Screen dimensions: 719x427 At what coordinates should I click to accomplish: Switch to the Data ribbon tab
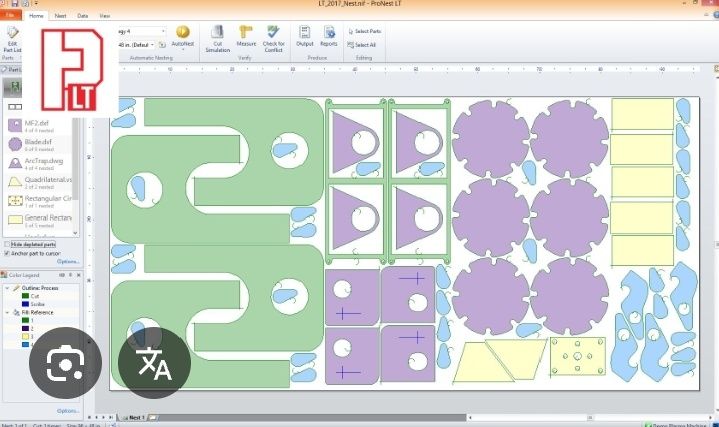click(83, 16)
